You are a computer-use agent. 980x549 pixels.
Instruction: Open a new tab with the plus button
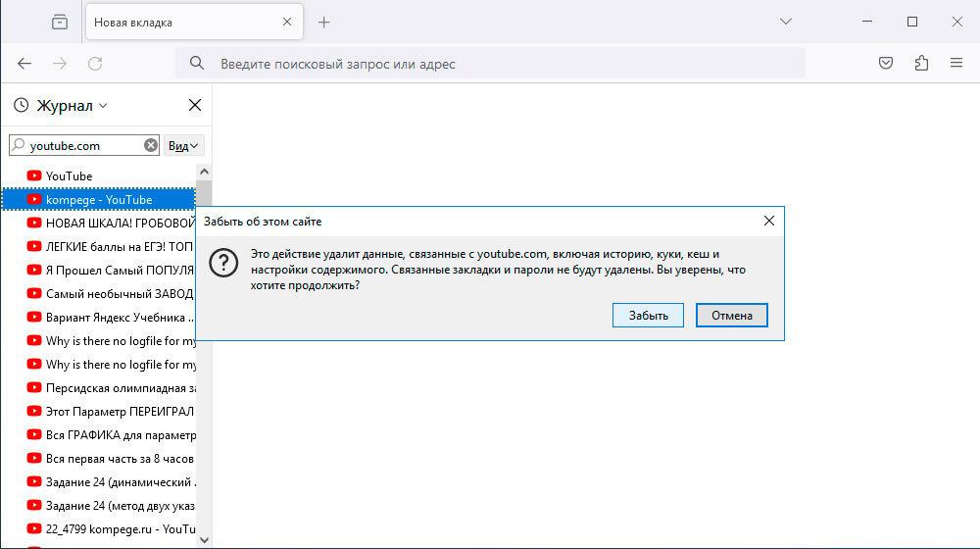click(323, 23)
